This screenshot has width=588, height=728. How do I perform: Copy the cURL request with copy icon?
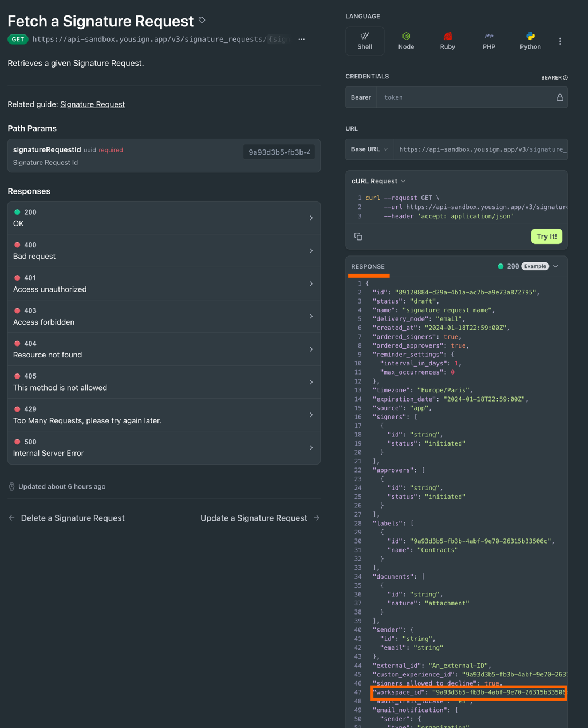pyautogui.click(x=358, y=237)
